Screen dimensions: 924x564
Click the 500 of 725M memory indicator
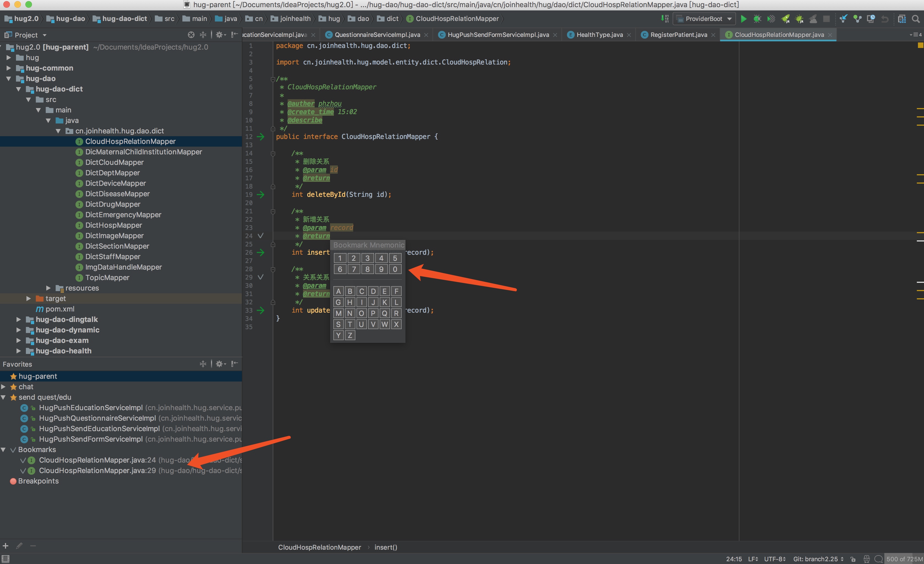tap(904, 559)
